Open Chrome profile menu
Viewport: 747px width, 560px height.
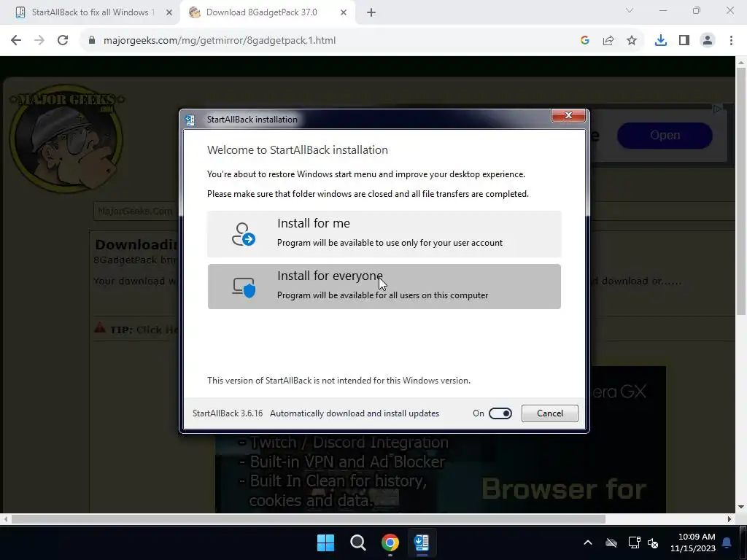[x=708, y=41]
